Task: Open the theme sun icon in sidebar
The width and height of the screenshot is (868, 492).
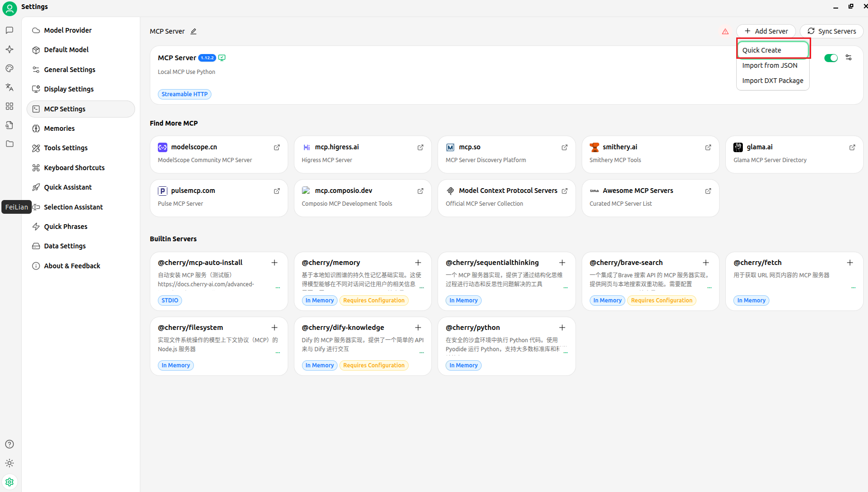Action: click(x=9, y=463)
